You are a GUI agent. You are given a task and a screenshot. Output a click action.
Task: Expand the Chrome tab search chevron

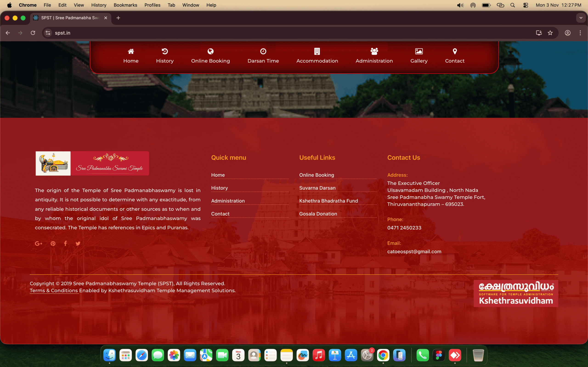(581, 18)
